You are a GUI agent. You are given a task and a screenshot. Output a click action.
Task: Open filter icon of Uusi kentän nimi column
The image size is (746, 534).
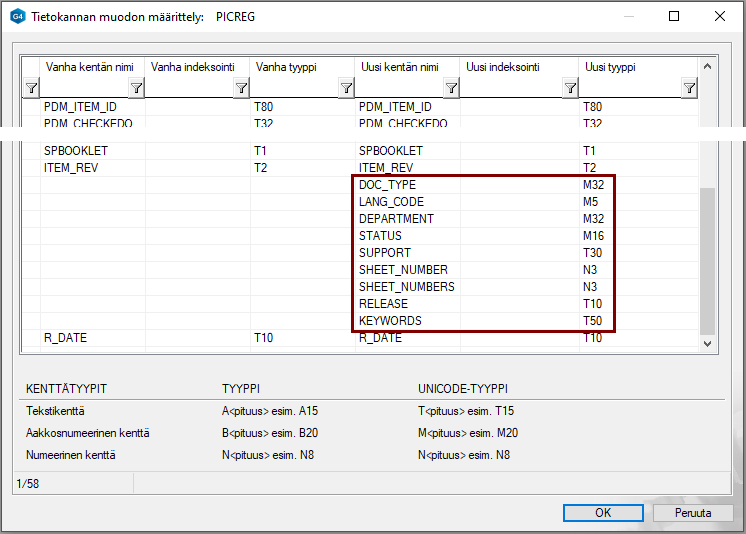click(451, 89)
